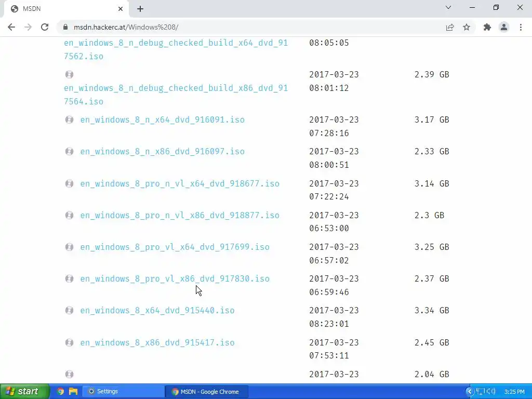Download en_windows_8_pro_vl_x86_dvd_917830.iso

coord(175,278)
